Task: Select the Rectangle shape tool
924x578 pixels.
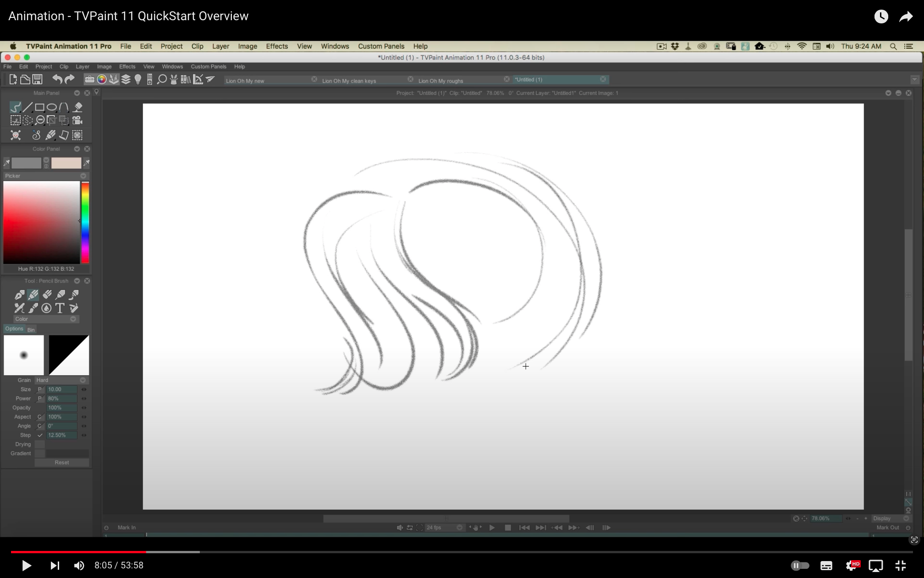Action: (x=40, y=107)
